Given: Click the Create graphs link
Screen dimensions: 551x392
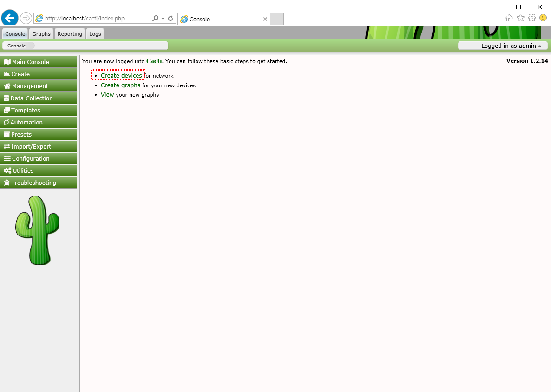Looking at the screenshot, I should tap(120, 85).
